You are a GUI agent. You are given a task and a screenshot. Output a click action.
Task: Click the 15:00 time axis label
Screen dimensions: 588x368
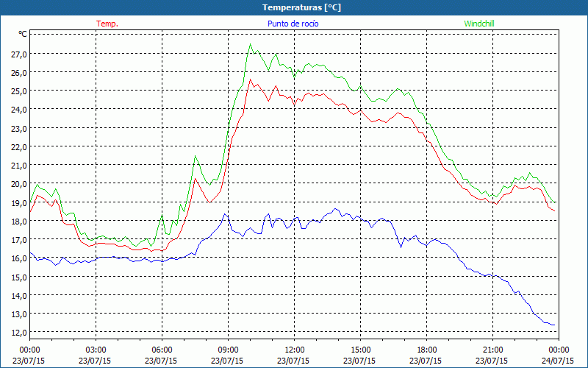click(360, 350)
